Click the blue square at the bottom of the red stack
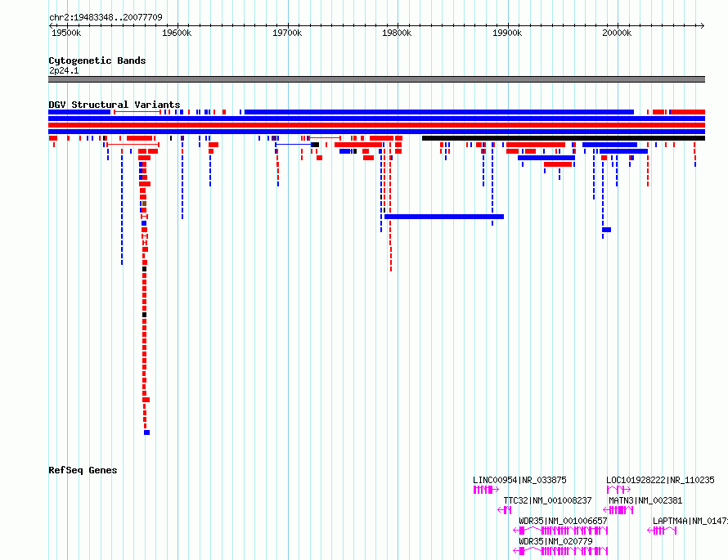This screenshot has height=560, width=728. pos(146,432)
